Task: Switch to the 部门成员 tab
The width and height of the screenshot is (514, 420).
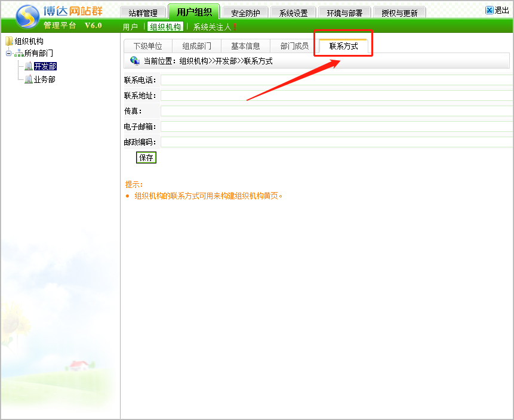Action: tap(294, 46)
